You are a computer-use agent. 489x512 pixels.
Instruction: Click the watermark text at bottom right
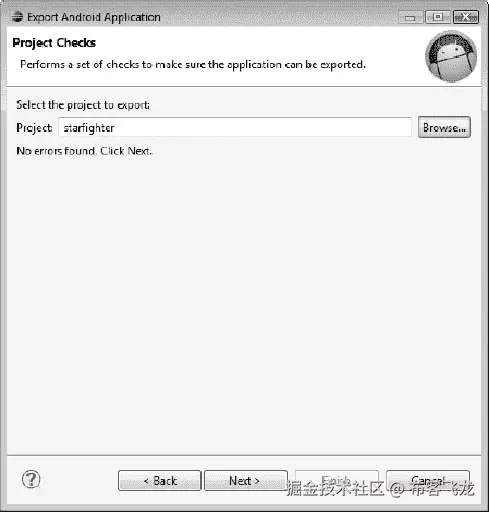(x=380, y=489)
